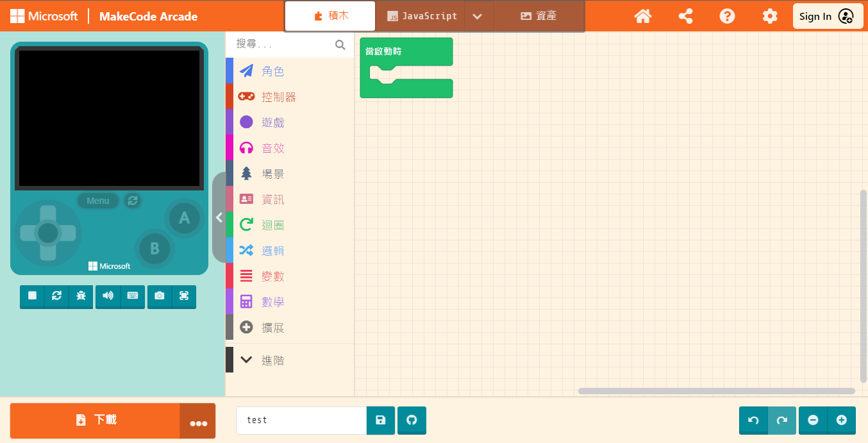This screenshot has width=868, height=443.
Task: Click the Sign In button
Action: [x=827, y=16]
